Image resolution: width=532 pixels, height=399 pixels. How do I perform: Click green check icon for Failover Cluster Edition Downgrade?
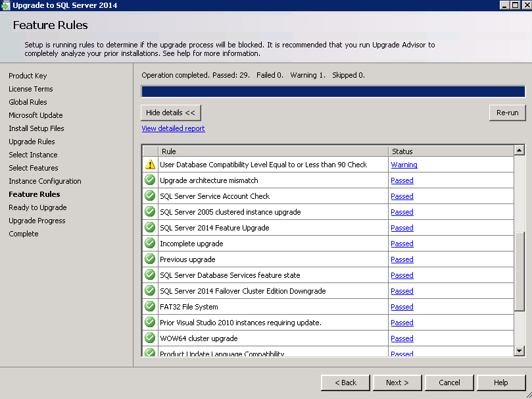point(150,290)
